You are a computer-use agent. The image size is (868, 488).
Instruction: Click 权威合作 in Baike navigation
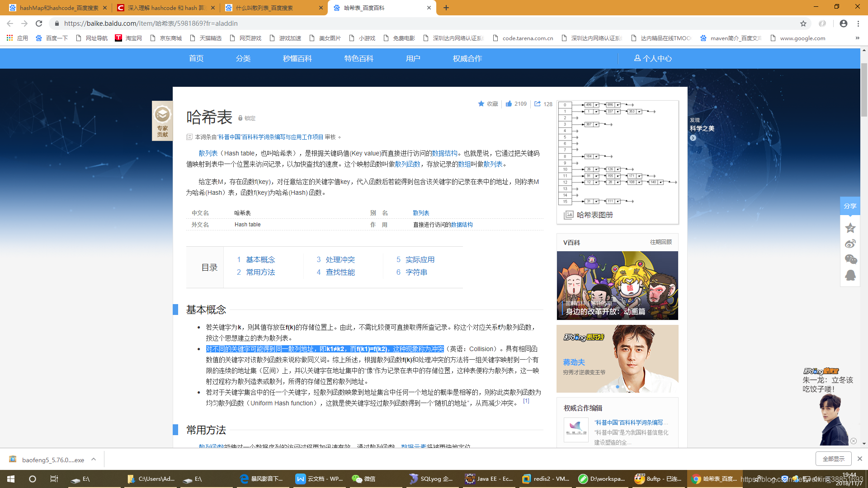(x=467, y=58)
